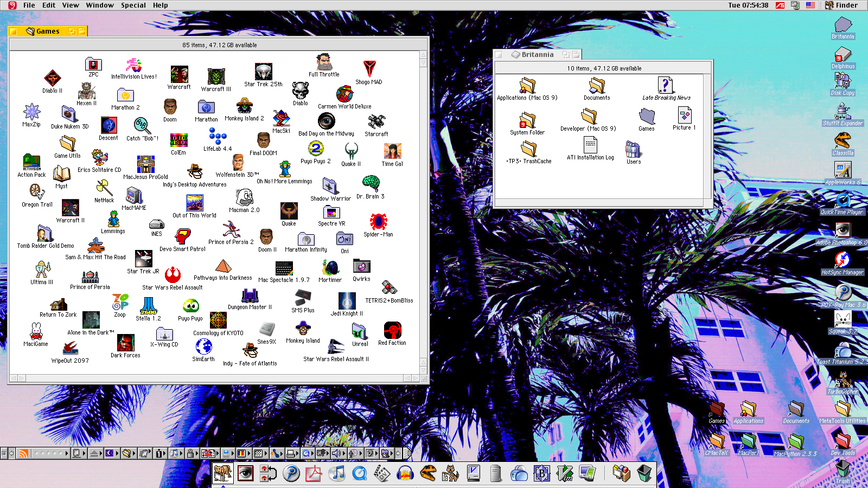Viewport: 868px width, 488px height.
Task: Open the Trash on the desktop
Action: [x=843, y=468]
